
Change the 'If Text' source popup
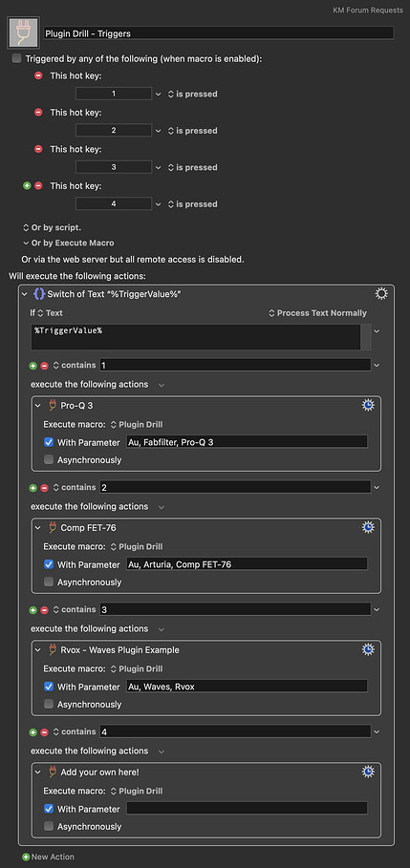point(50,313)
